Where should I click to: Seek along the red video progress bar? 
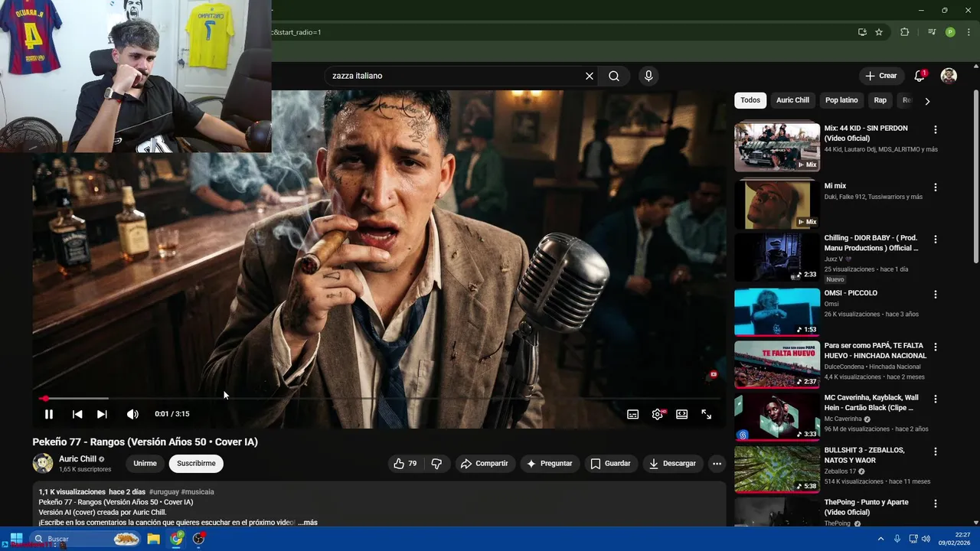(x=379, y=399)
